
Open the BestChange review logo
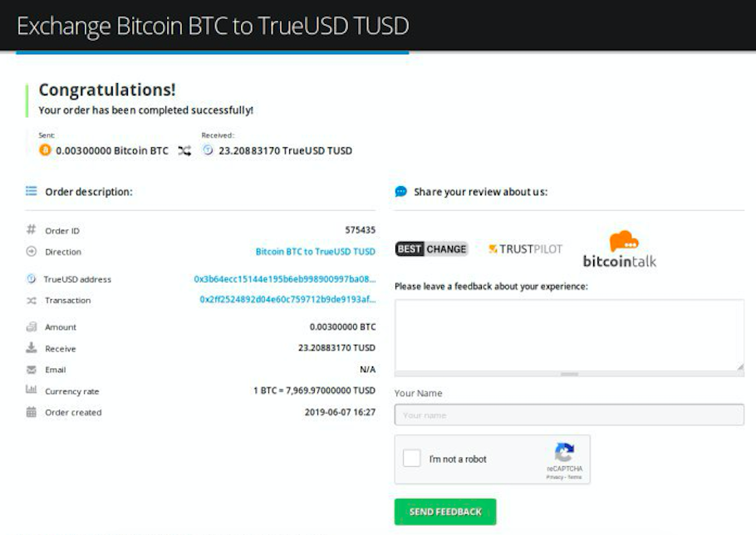[431, 249]
